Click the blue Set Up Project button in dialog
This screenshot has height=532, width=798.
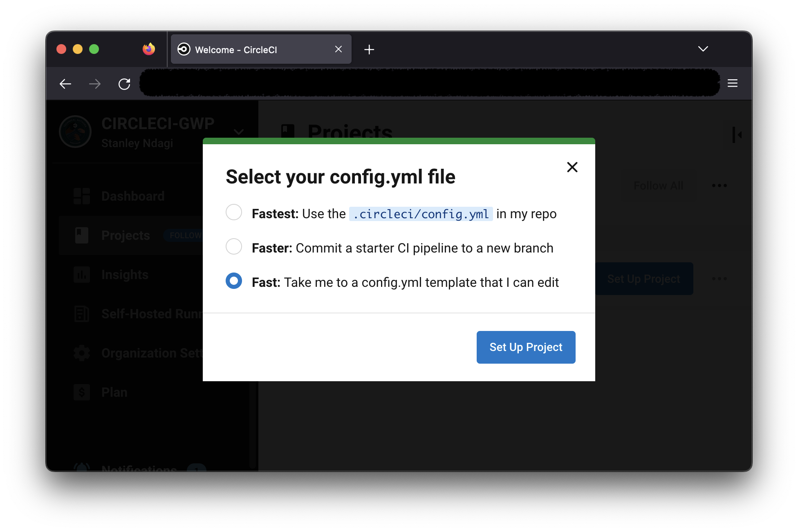(x=526, y=347)
